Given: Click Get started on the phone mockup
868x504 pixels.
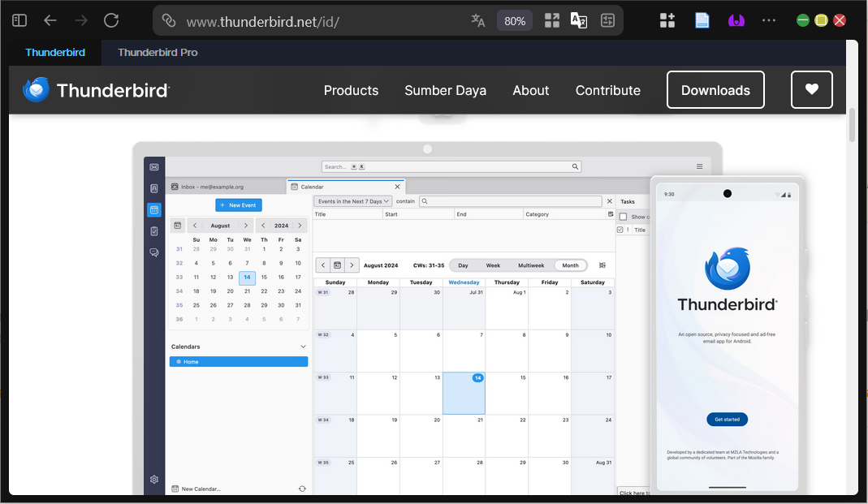Looking at the screenshot, I should [727, 420].
